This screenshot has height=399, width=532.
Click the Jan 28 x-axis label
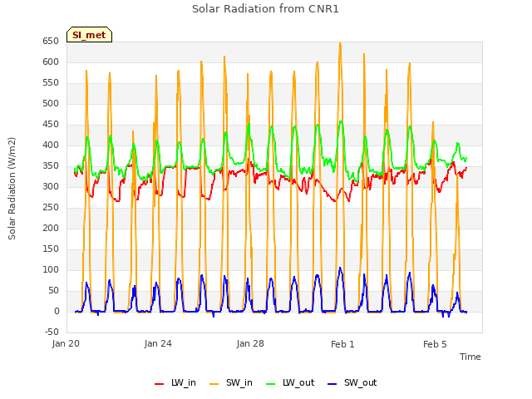250,343
